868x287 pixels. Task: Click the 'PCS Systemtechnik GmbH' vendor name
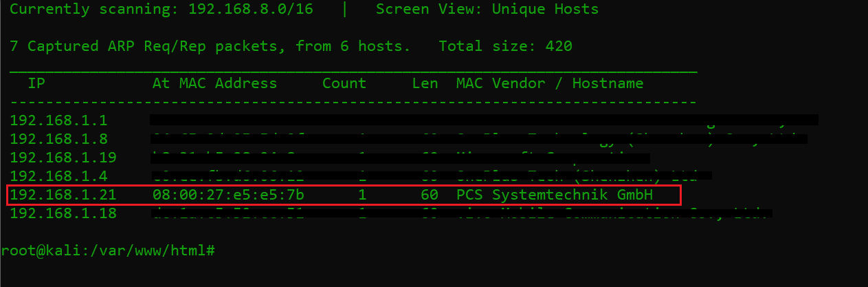click(x=554, y=195)
